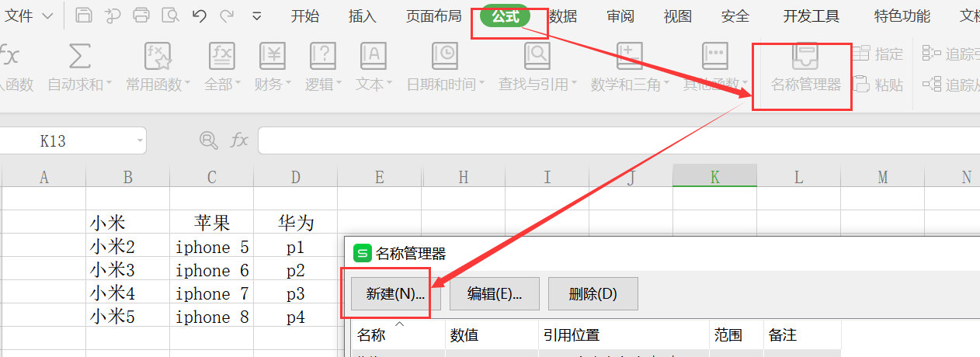Select cell containing 苹果
980x357 pixels.
tap(212, 223)
